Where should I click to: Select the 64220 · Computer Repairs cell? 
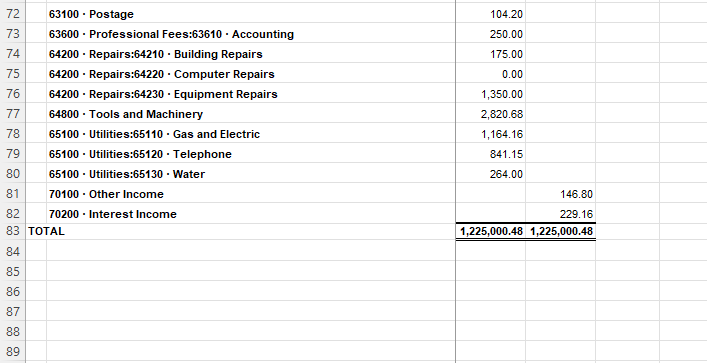click(x=251, y=74)
